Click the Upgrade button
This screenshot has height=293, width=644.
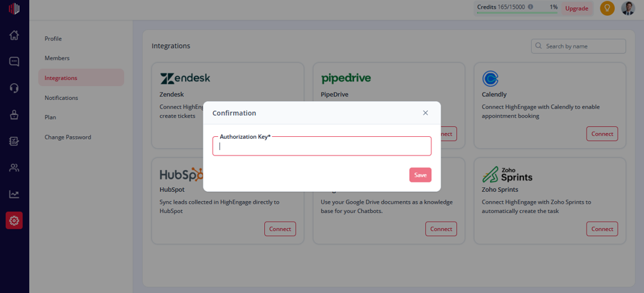coord(577,8)
